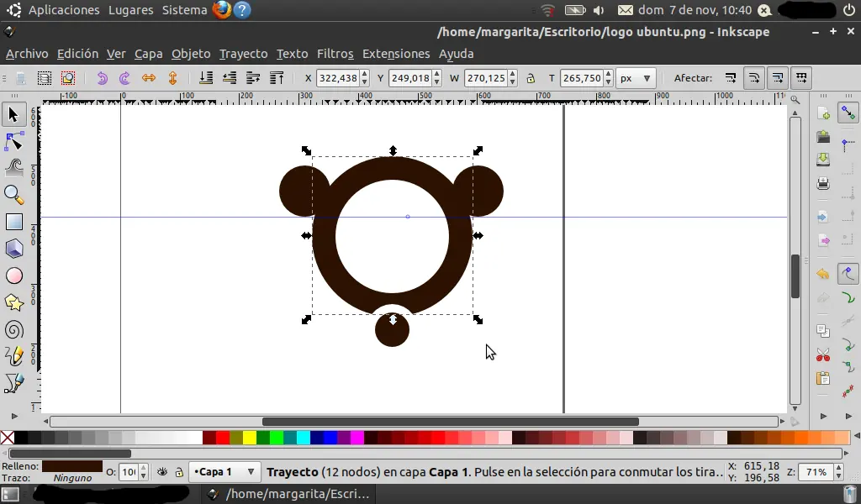Viewport: 861px width, 504px height.
Task: Click the Relleno fill color indicator
Action: click(72, 466)
